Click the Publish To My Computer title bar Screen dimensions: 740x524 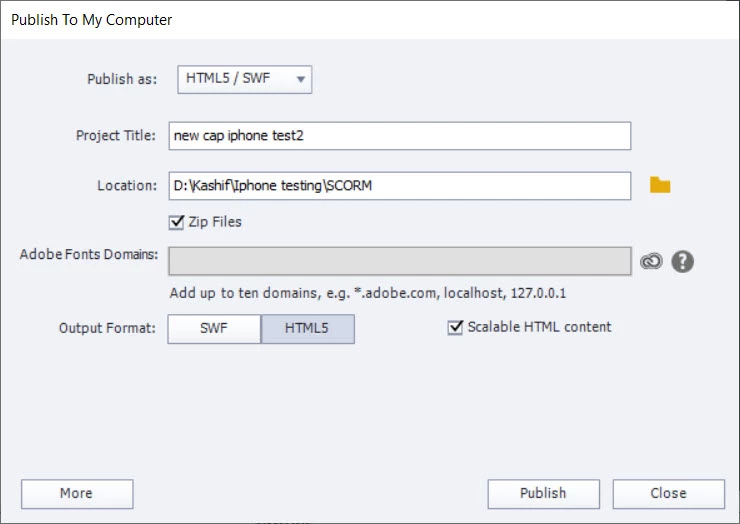(x=370, y=20)
